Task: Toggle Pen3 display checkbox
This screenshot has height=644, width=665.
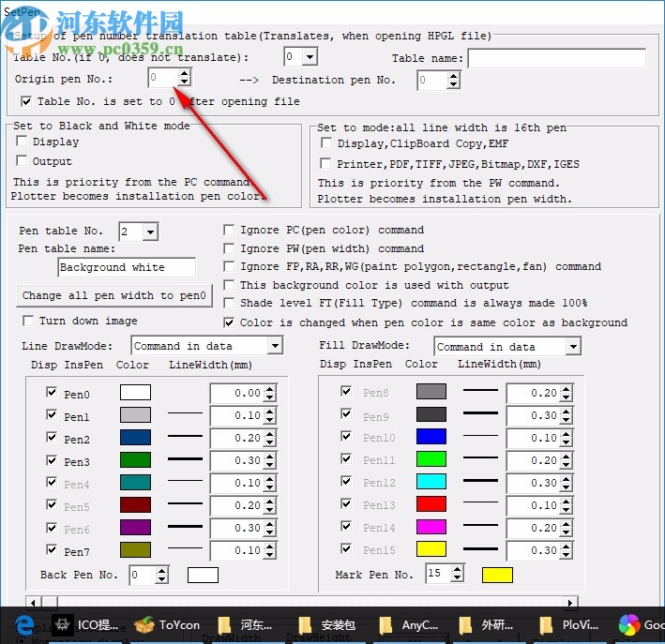Action: click(52, 460)
